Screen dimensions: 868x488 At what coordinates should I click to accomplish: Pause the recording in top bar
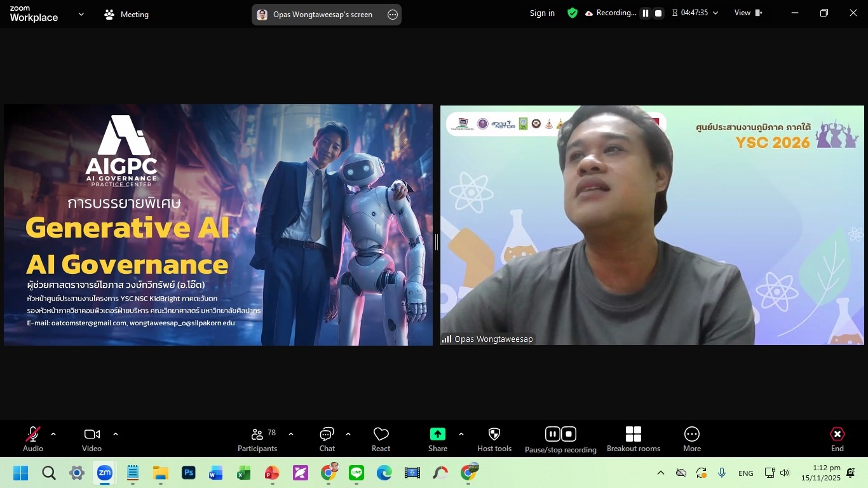(646, 13)
